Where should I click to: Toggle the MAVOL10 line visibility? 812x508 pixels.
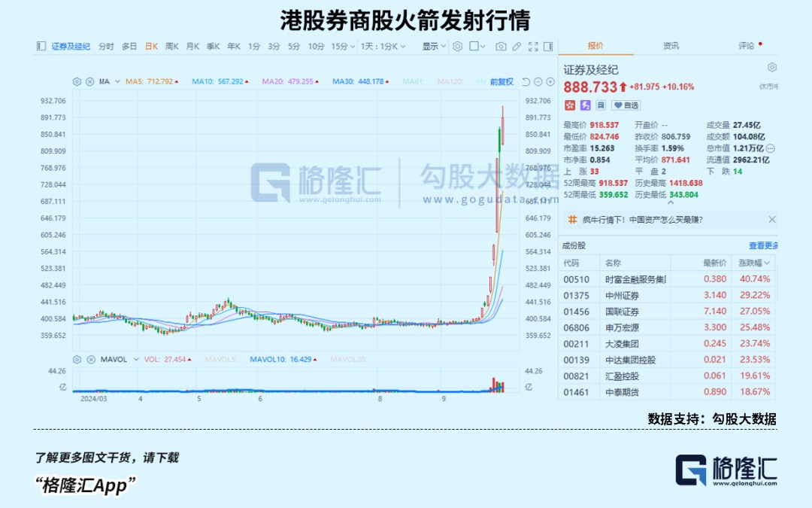[x=283, y=359]
